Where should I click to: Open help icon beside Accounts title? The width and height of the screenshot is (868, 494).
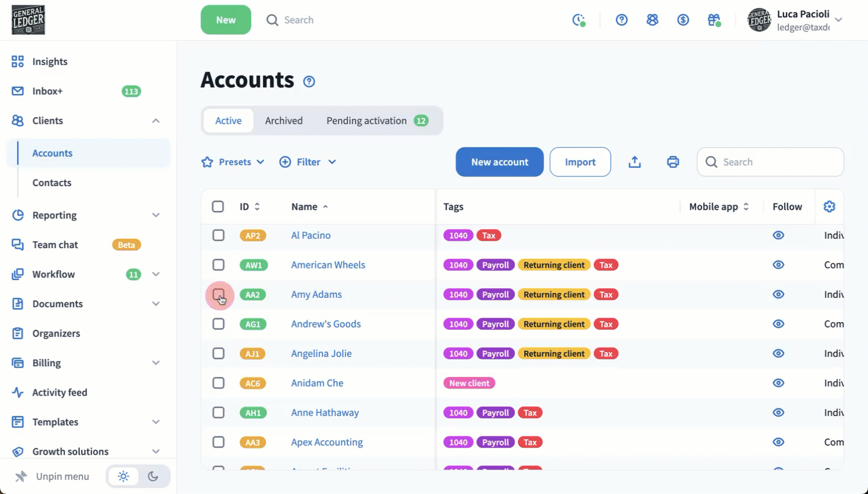point(309,82)
